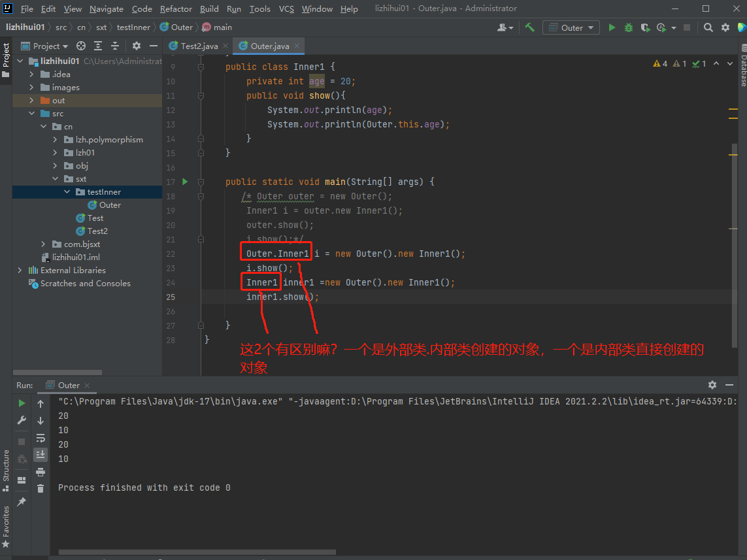Expand the com.bjsxt package
747x560 pixels.
(43, 244)
